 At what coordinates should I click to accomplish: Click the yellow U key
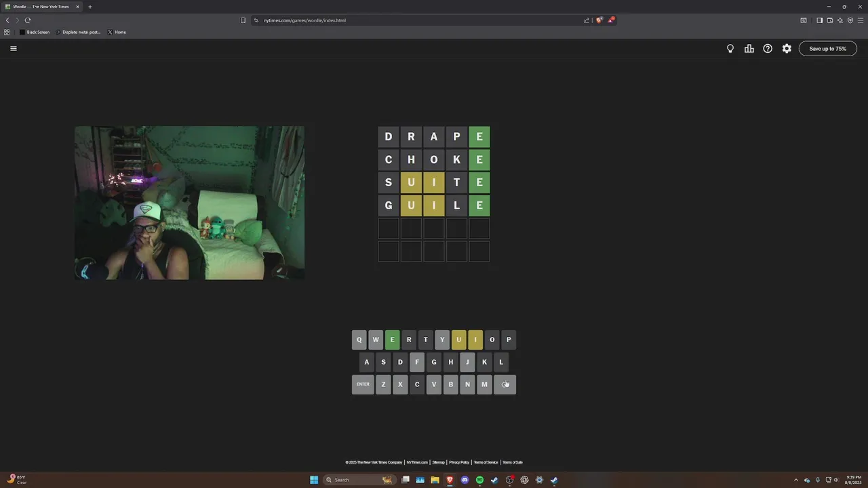tap(458, 340)
